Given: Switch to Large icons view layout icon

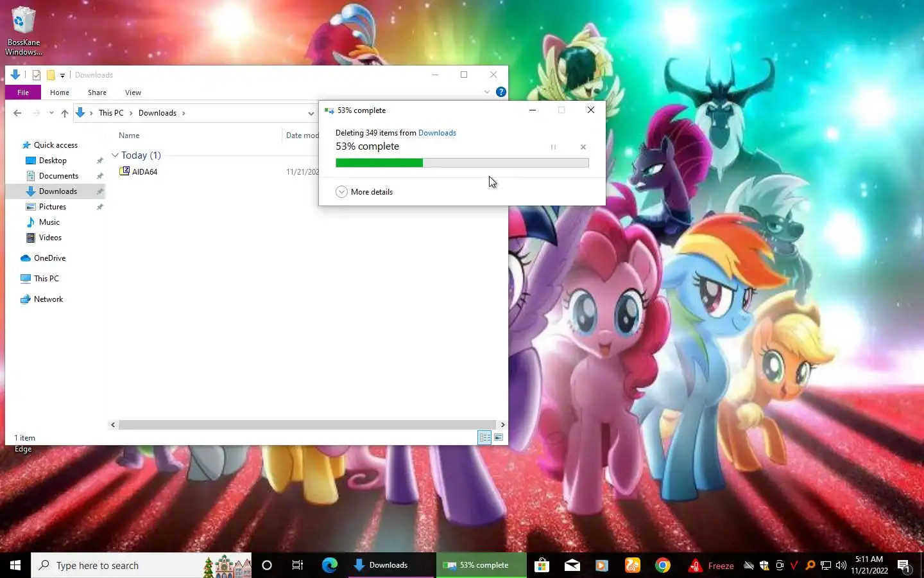Looking at the screenshot, I should pos(499,437).
